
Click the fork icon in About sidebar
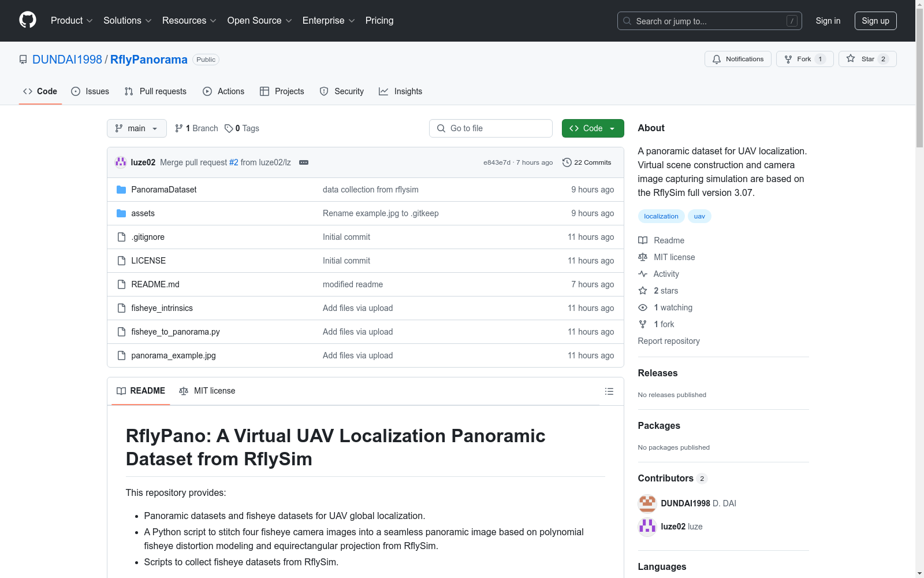(x=643, y=324)
